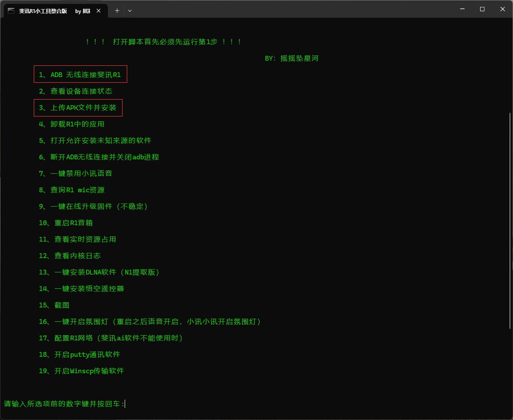Click the line 11、查看实时资源占用
Viewport: 513px width, 420px height.
[x=77, y=239]
